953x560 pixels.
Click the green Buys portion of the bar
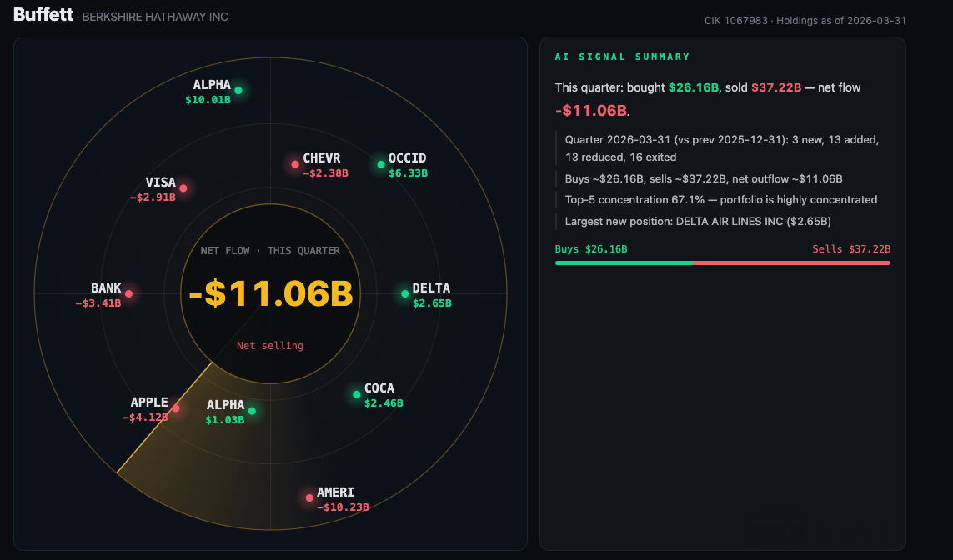click(624, 263)
